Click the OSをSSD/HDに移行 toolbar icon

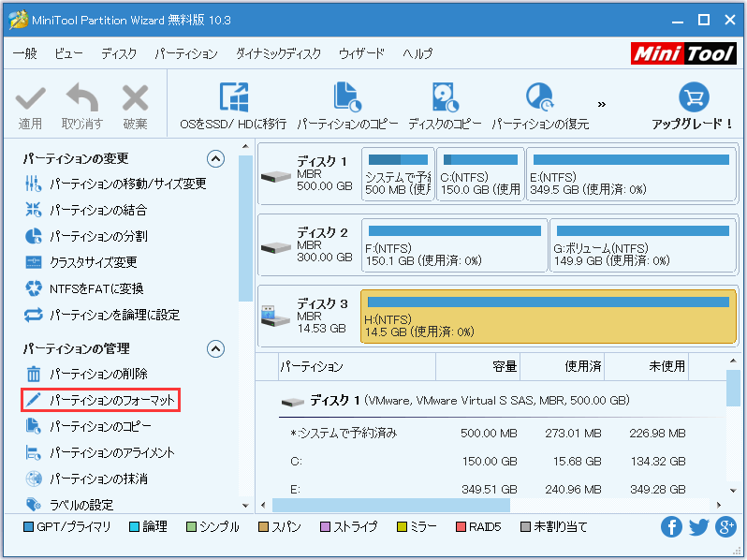(232, 97)
